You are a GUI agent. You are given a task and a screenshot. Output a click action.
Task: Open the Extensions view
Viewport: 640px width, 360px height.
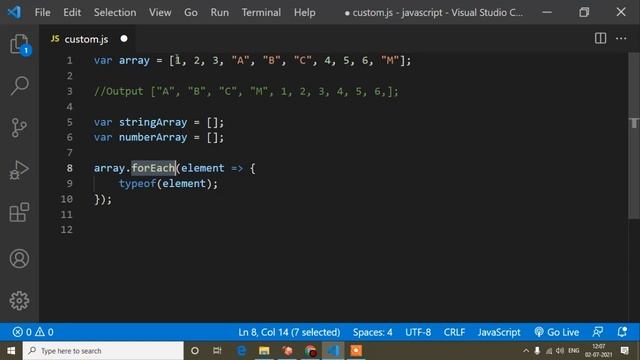pyautogui.click(x=19, y=212)
